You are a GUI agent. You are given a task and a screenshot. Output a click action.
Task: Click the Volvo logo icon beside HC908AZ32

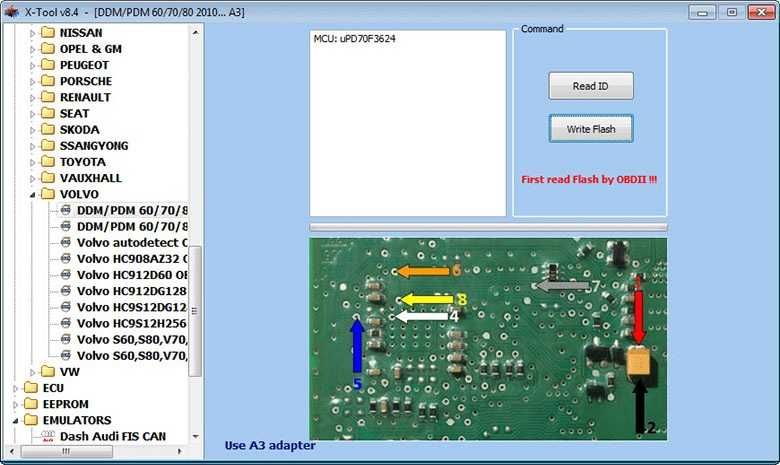tap(66, 258)
